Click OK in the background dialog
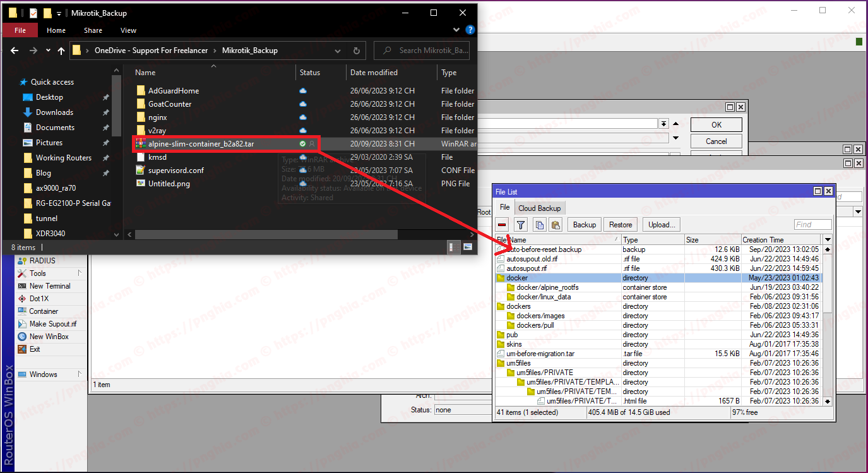Image resolution: width=868 pixels, height=473 pixels. (x=716, y=124)
